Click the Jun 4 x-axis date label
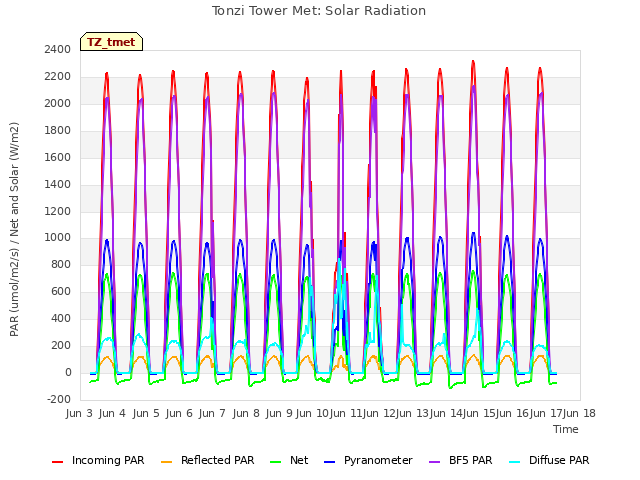This screenshot has width=640, height=480. point(112,413)
